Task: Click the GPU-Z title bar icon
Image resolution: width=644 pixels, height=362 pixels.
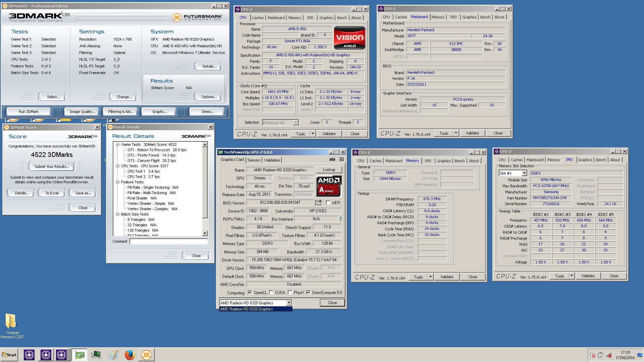Action: pyautogui.click(x=221, y=152)
